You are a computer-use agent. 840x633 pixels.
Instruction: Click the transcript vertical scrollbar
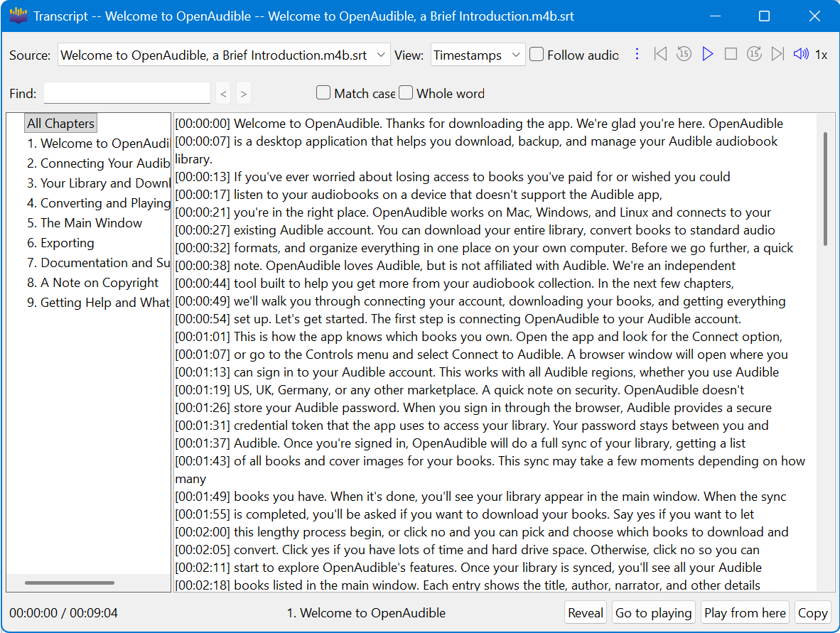point(826,188)
